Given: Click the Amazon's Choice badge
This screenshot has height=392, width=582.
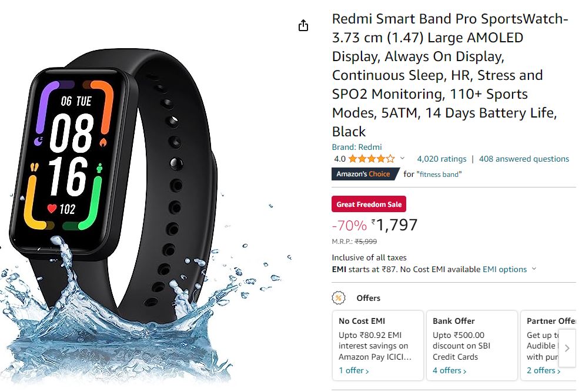Looking at the screenshot, I should tap(365, 174).
